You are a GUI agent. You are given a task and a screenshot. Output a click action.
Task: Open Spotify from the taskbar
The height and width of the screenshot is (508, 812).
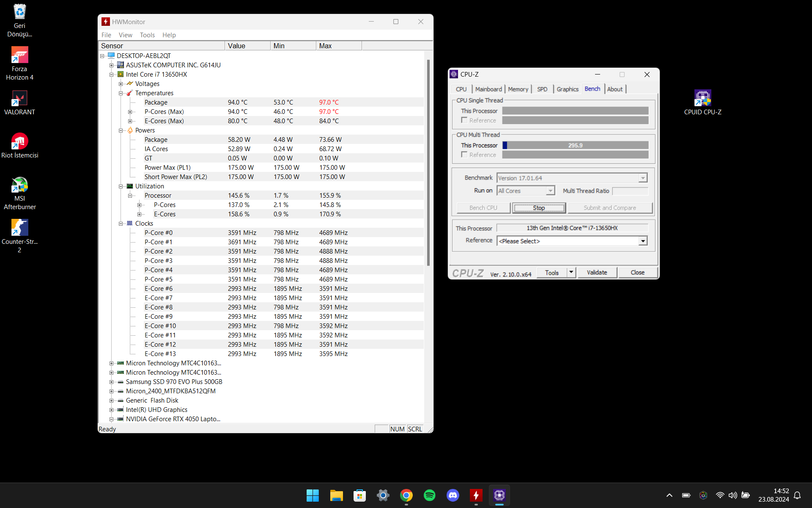429,495
